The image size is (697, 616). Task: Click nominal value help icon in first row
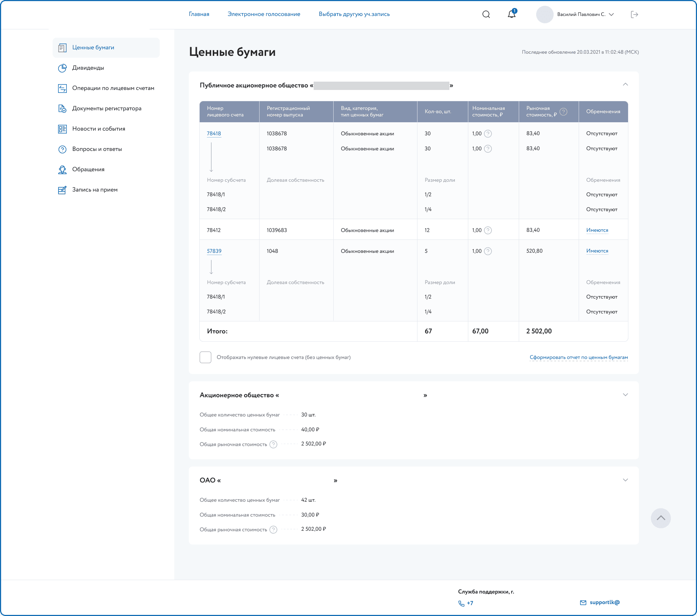point(488,134)
